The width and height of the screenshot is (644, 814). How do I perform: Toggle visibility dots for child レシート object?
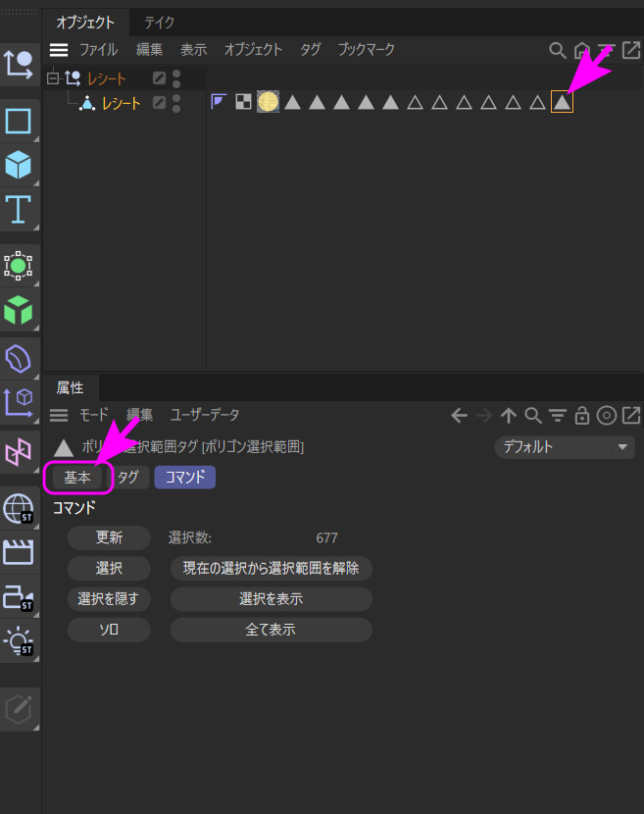(x=176, y=102)
